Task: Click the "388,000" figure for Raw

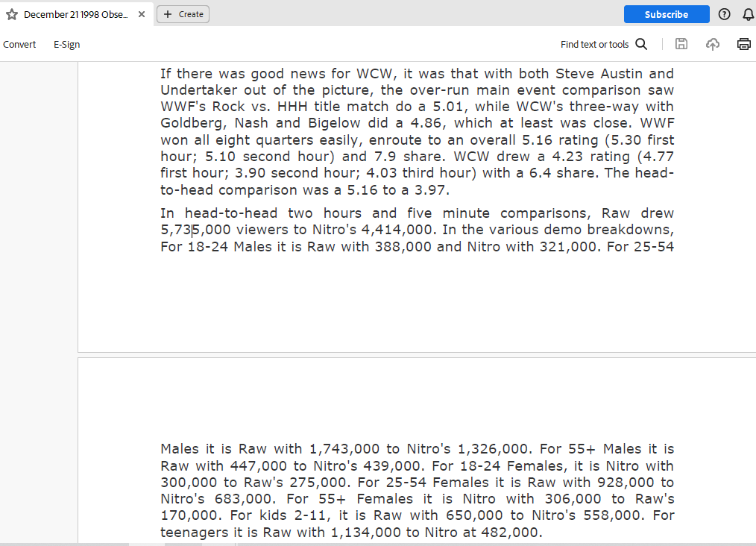Action: tap(403, 247)
